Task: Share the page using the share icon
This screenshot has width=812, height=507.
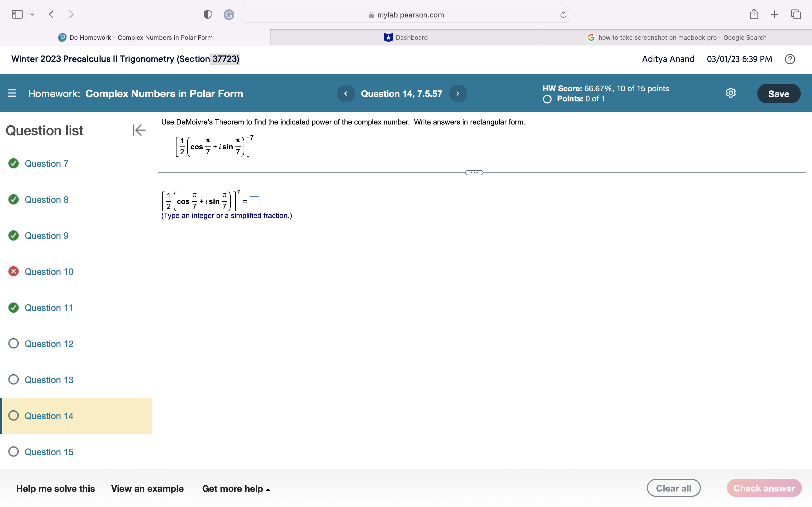Action: click(754, 14)
